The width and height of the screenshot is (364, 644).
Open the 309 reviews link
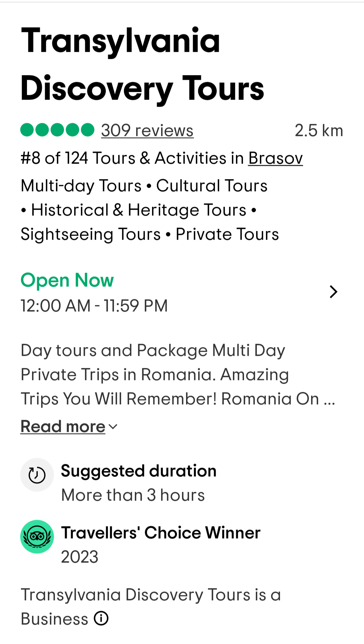coord(147,130)
